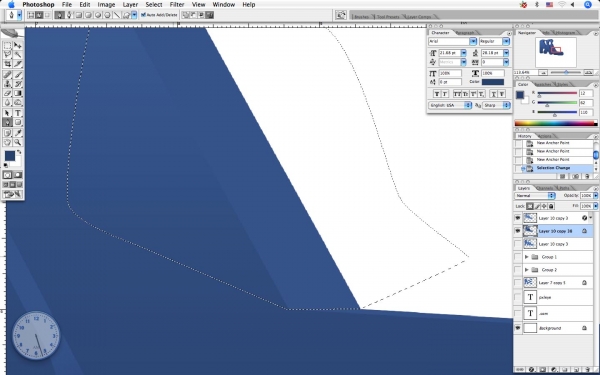Select the Rectangular Marquee tool
The image size is (600, 375).
point(7,45)
